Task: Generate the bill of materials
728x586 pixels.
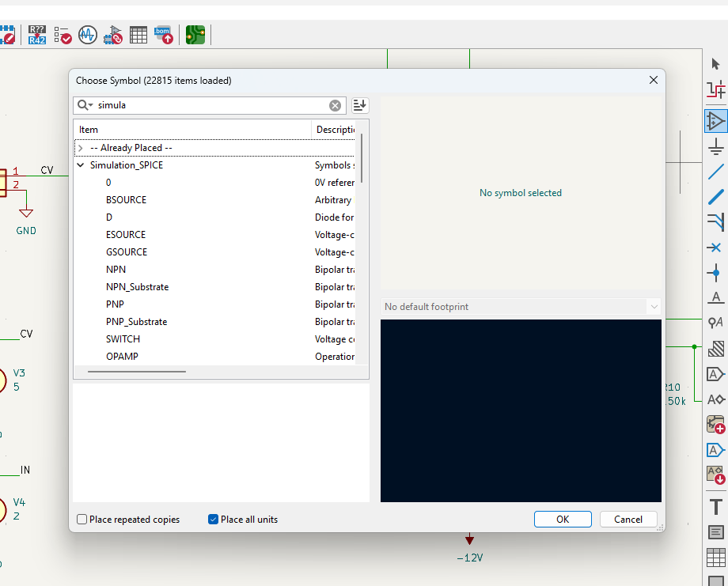Action: point(164,35)
